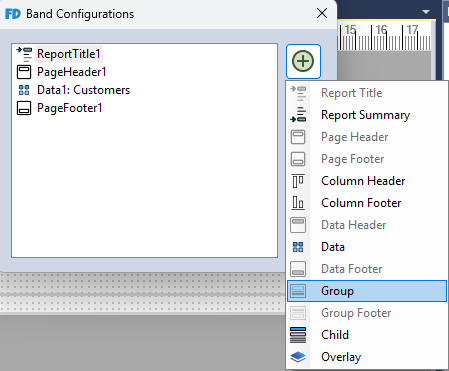Click the PageFooter1 band icon
This screenshot has height=371, width=449.
(24, 108)
